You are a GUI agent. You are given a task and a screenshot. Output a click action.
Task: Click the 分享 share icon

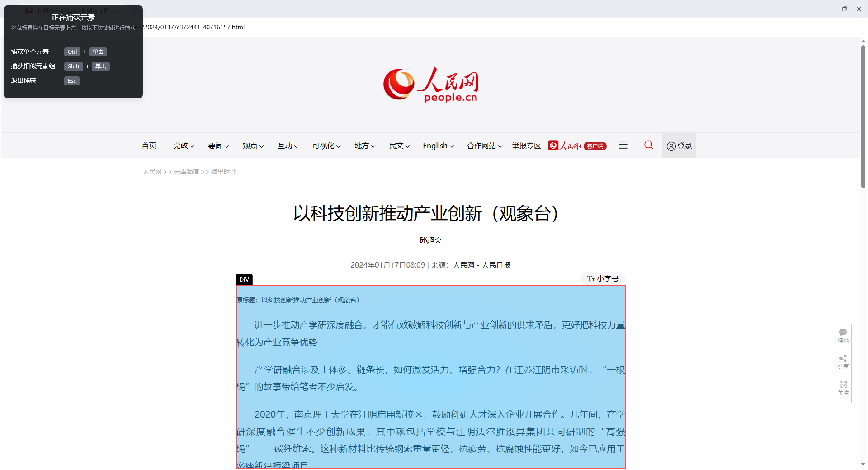(x=843, y=362)
